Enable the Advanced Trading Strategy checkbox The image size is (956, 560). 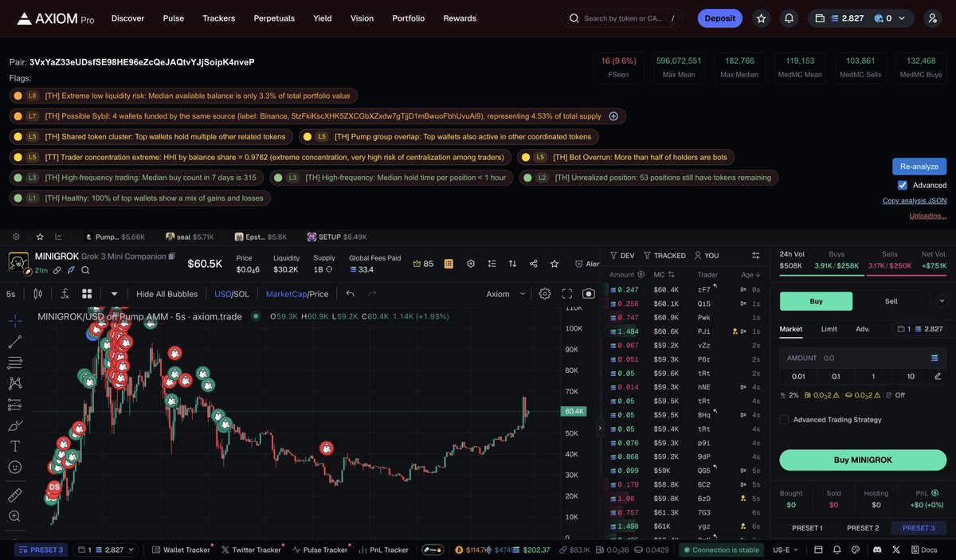coord(784,420)
